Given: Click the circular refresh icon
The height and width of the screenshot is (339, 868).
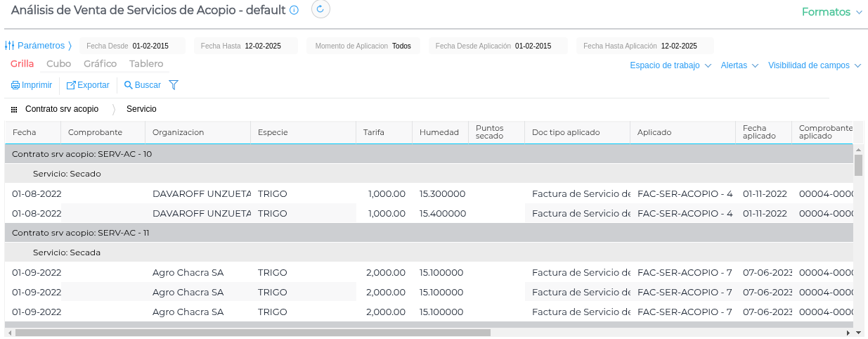Looking at the screenshot, I should coord(320,9).
